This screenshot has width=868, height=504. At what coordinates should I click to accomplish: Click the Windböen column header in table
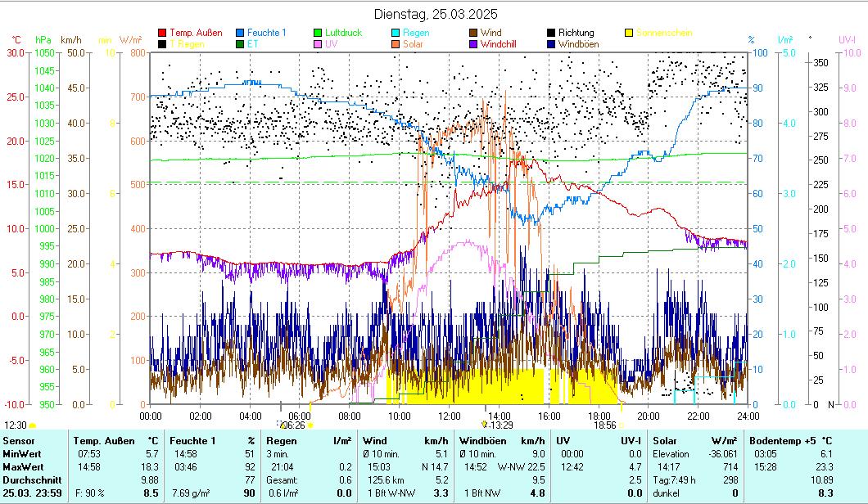[485, 441]
